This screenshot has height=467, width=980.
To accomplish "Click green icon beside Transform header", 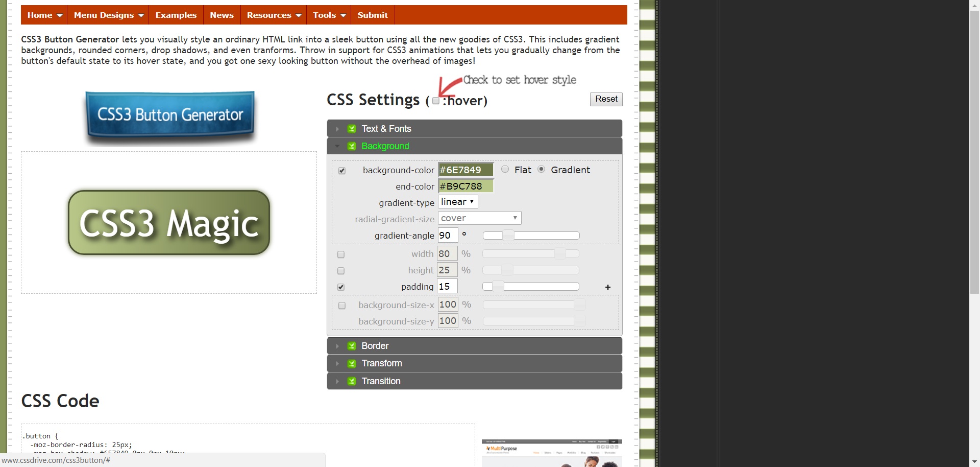I will pyautogui.click(x=352, y=364).
